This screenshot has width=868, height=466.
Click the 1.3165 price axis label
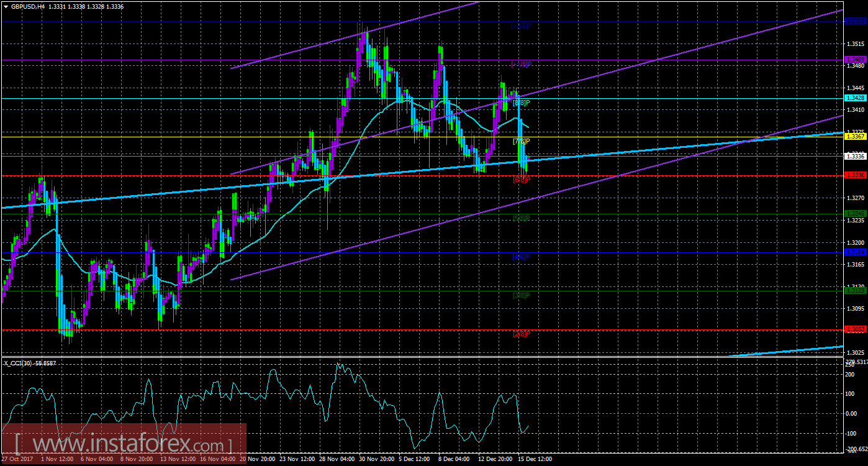tap(855, 265)
